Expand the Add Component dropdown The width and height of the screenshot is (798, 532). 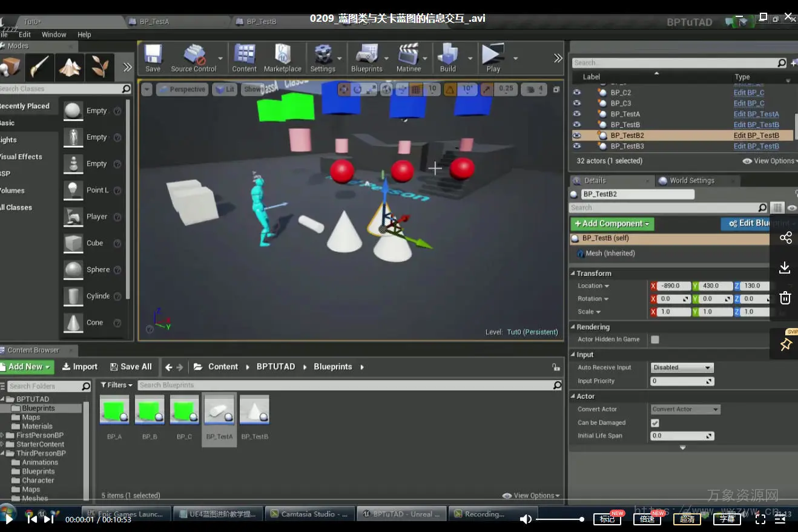[612, 224]
